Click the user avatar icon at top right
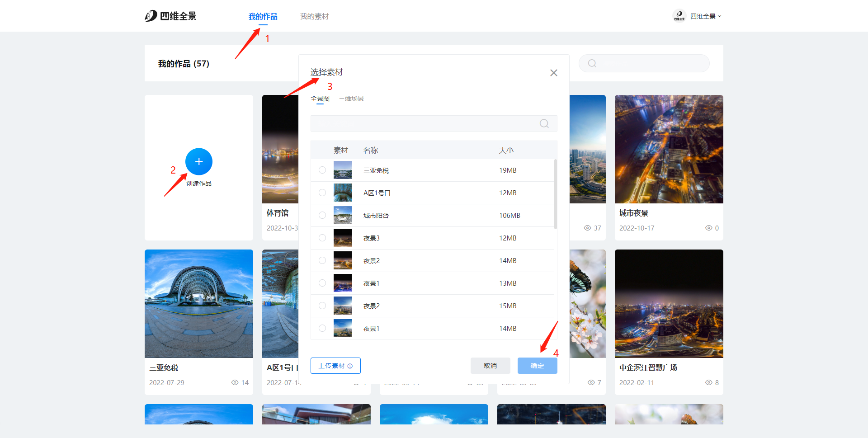The height and width of the screenshot is (438, 868). coord(679,16)
